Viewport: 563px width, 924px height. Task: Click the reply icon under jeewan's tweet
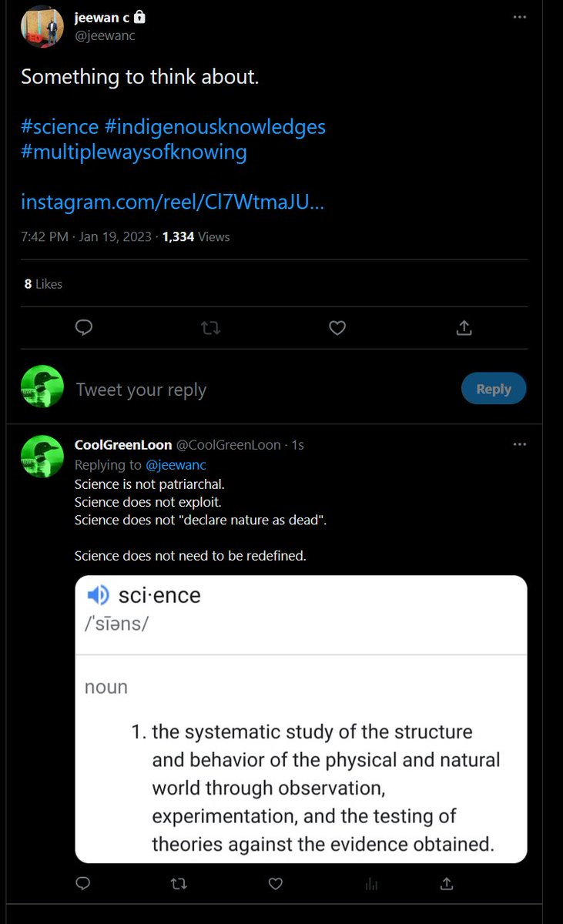84,328
